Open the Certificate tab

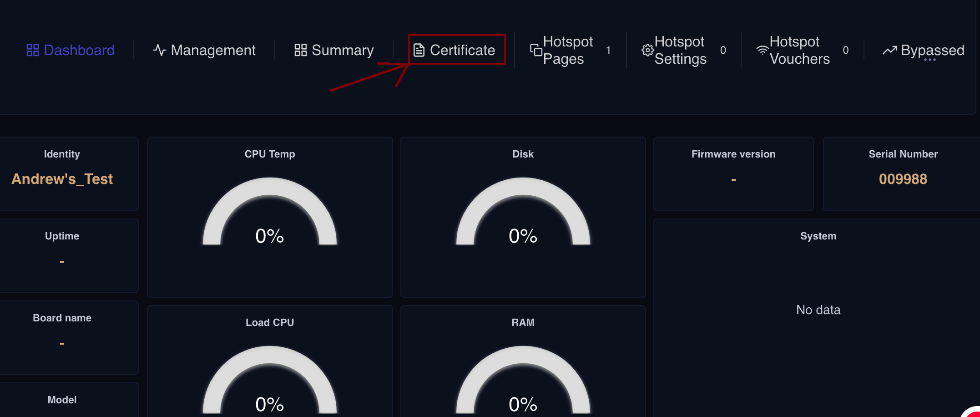tap(462, 50)
